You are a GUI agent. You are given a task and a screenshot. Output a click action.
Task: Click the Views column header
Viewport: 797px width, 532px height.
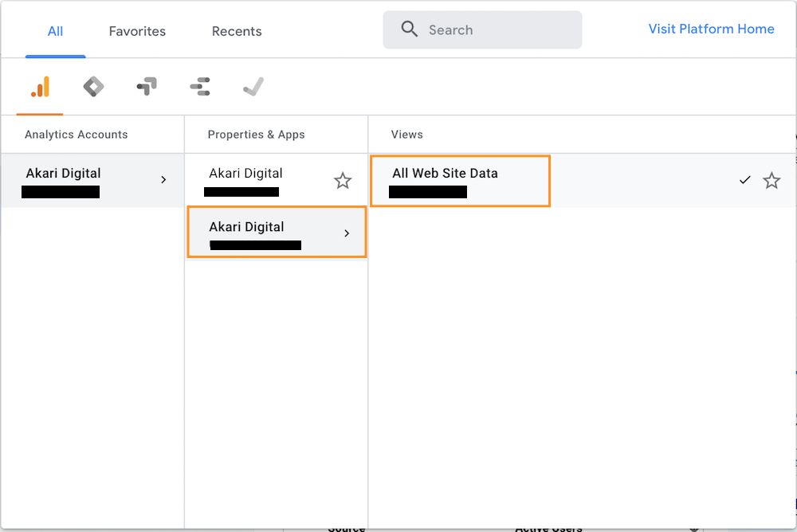(406, 135)
